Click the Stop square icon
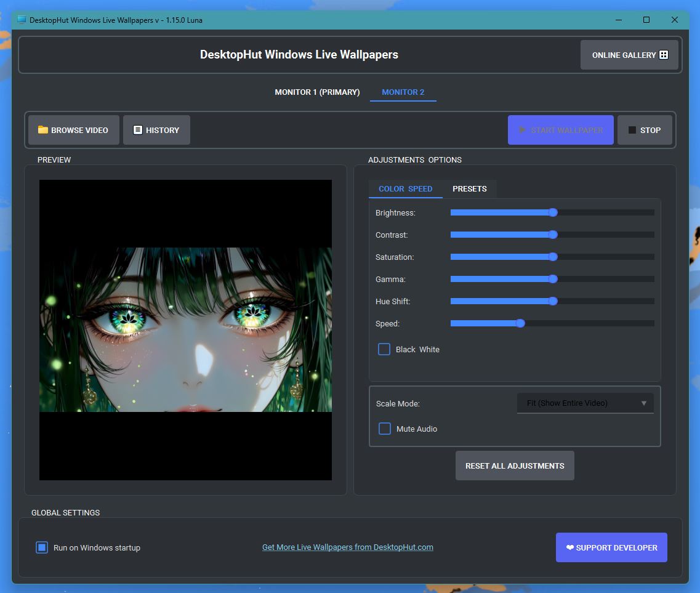Viewport: 700px width, 593px height. pyautogui.click(x=632, y=130)
